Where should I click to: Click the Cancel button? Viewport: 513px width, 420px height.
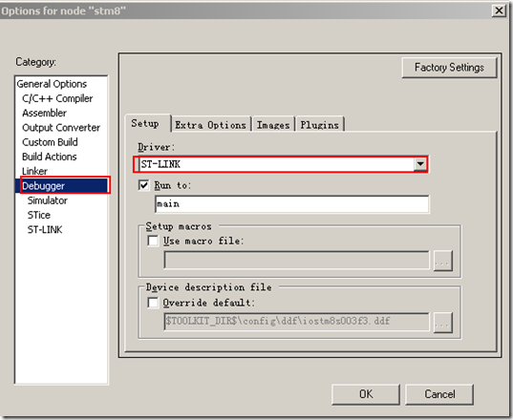(x=439, y=394)
